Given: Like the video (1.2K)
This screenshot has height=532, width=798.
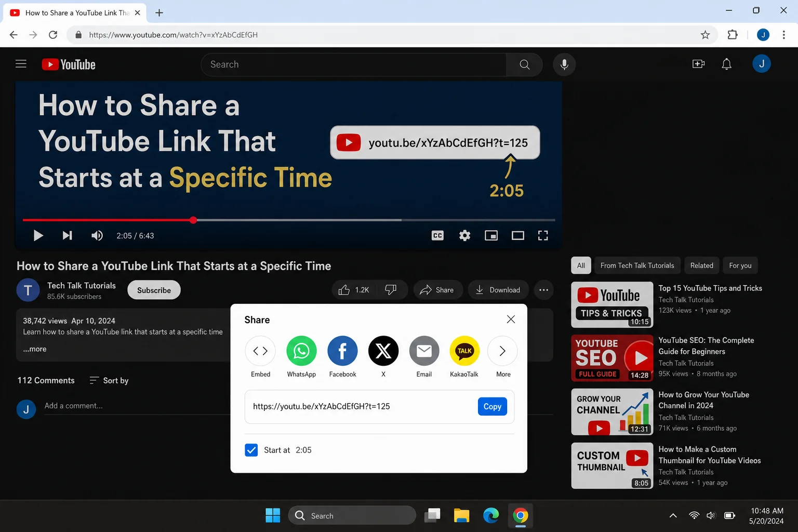Looking at the screenshot, I should click(354, 290).
